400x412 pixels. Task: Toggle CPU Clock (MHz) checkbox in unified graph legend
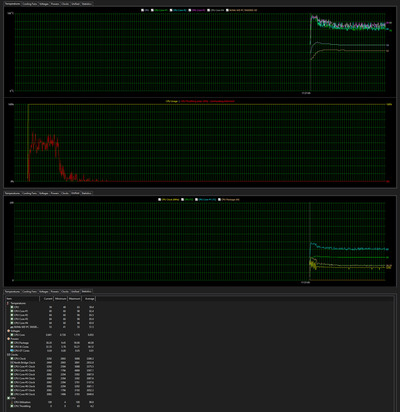[160, 199]
